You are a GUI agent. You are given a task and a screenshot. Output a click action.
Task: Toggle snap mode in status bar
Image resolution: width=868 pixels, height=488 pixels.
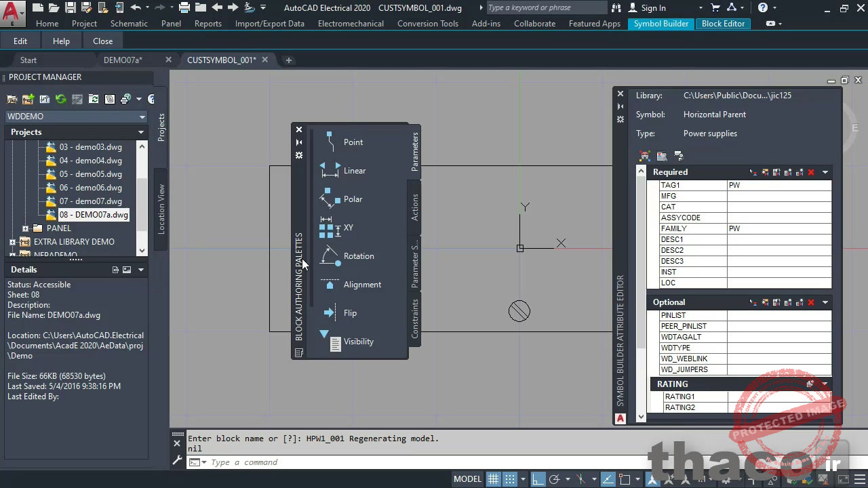510,479
